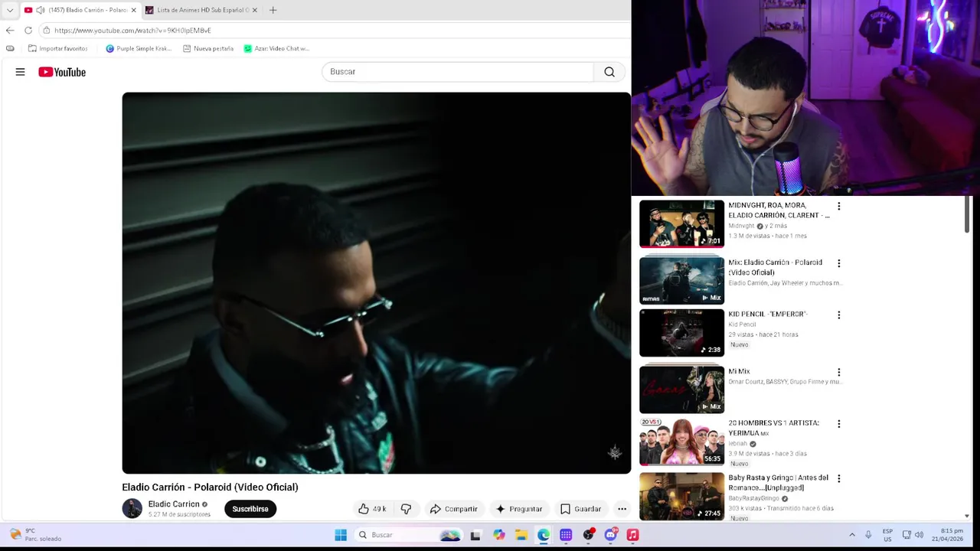Open options menu for Mi Mix
Screen dimensions: 980x551
pos(838,372)
